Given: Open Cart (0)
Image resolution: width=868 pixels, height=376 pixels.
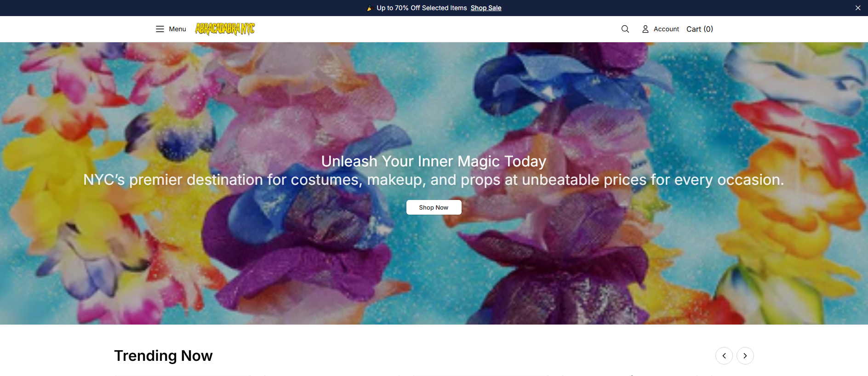Looking at the screenshot, I should 700,29.
